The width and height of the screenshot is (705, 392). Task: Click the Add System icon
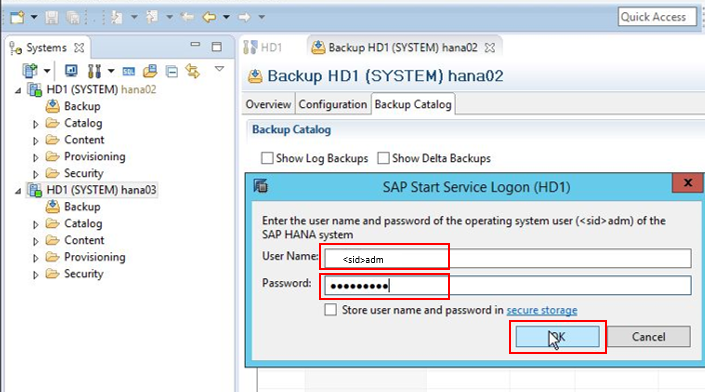(x=31, y=71)
